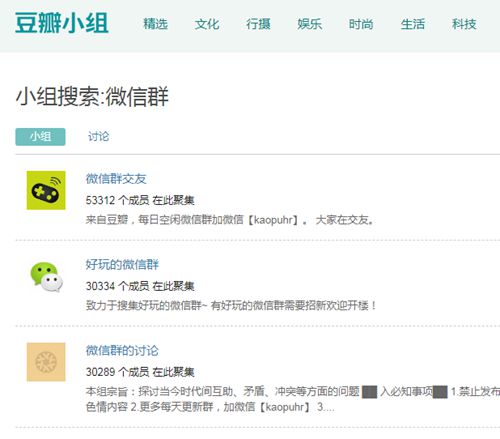500x439 pixels.
Task: Go to the 文化 category
Action: click(x=207, y=24)
